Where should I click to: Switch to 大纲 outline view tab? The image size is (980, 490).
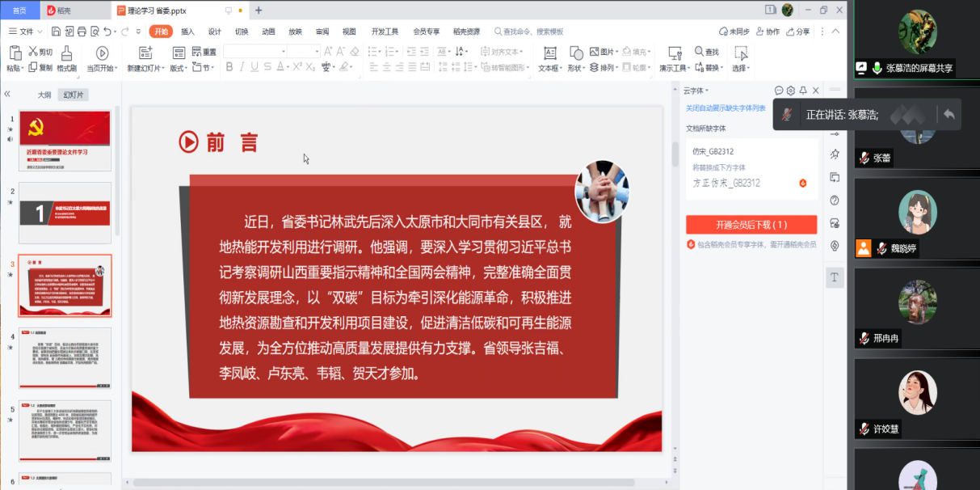(44, 95)
